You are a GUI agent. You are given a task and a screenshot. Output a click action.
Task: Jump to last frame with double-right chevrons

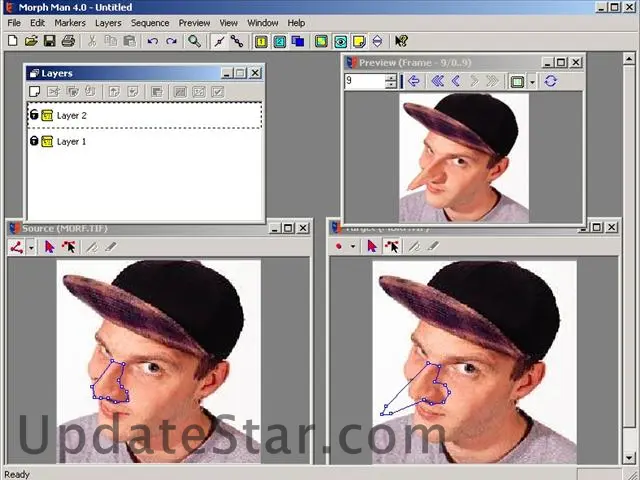493,81
